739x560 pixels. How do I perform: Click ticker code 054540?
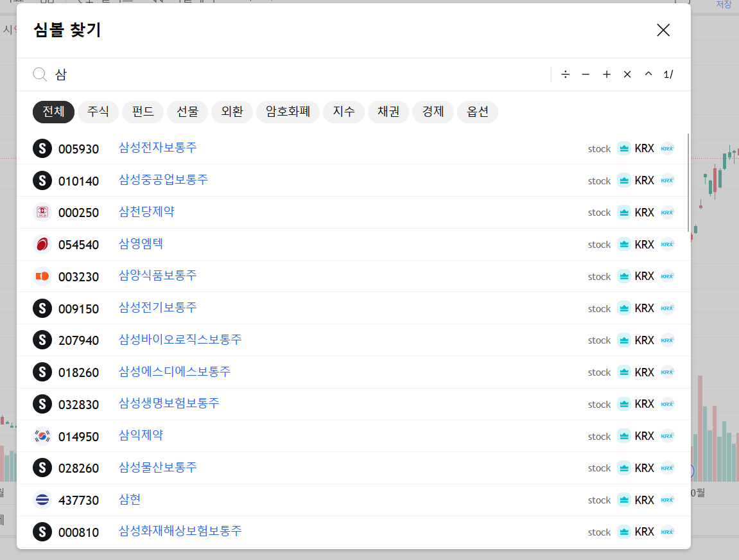[79, 245]
